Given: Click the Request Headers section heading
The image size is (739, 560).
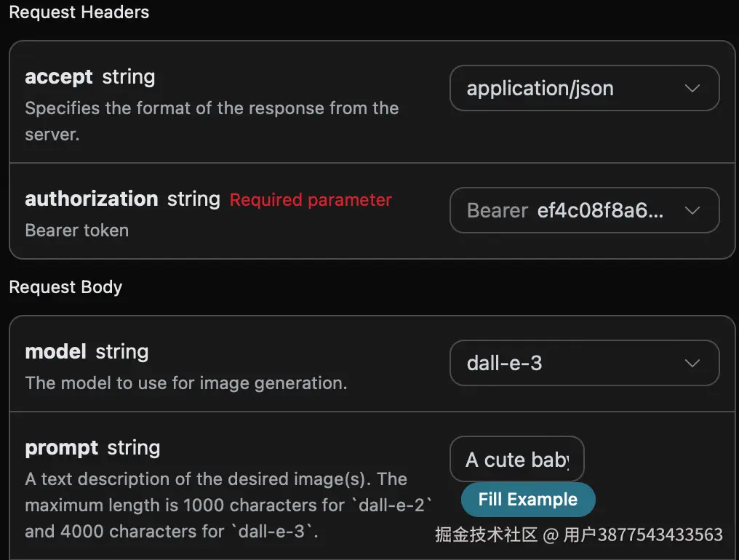Looking at the screenshot, I should pyautogui.click(x=79, y=12).
